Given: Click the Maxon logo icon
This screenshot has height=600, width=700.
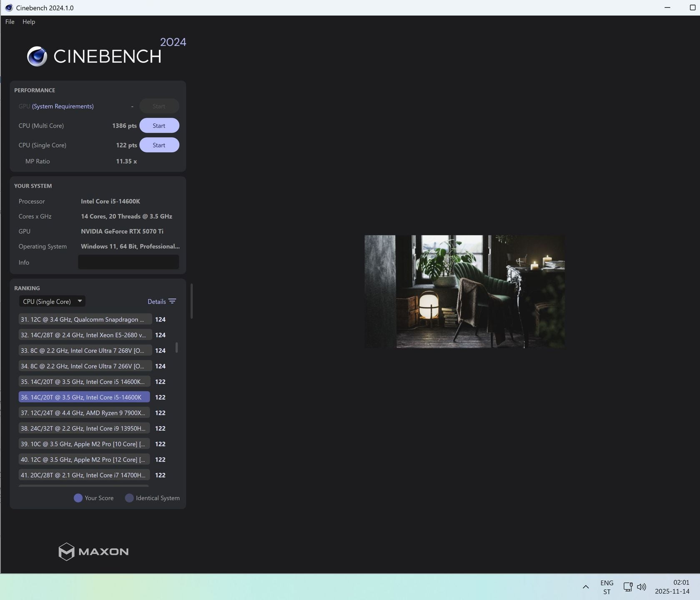Looking at the screenshot, I should click(x=66, y=552).
